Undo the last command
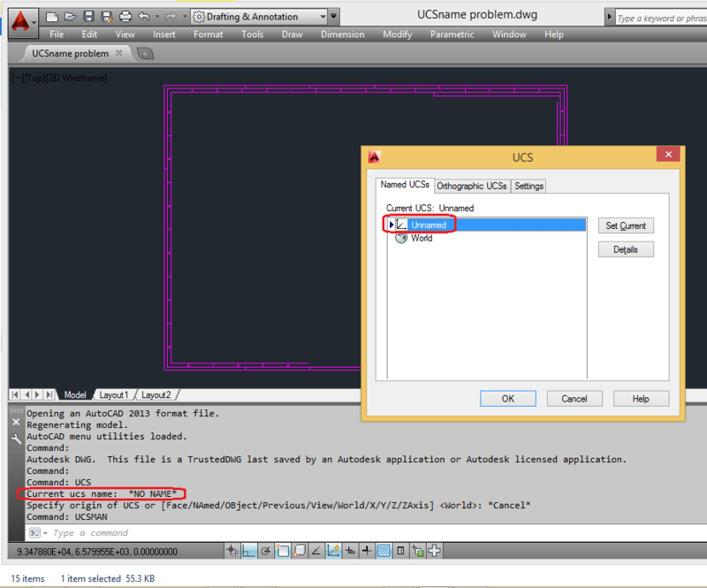 (x=142, y=15)
